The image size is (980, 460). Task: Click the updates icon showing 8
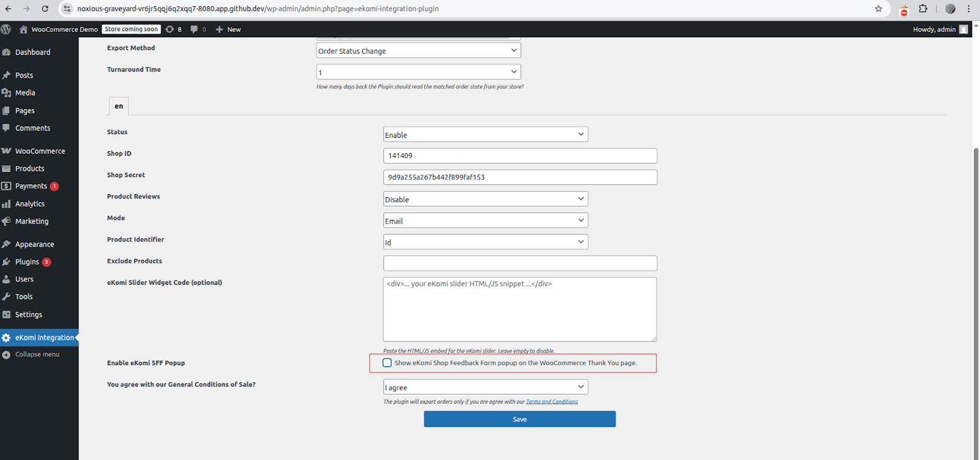pyautogui.click(x=170, y=29)
